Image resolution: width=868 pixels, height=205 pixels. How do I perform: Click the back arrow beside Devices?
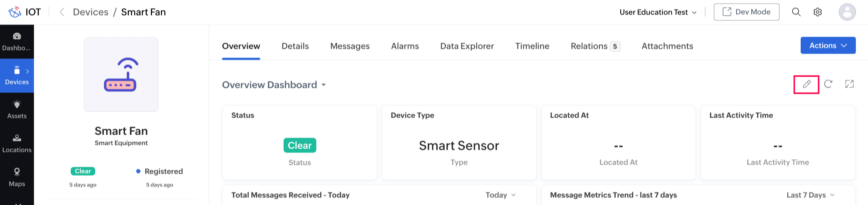pyautogui.click(x=62, y=12)
